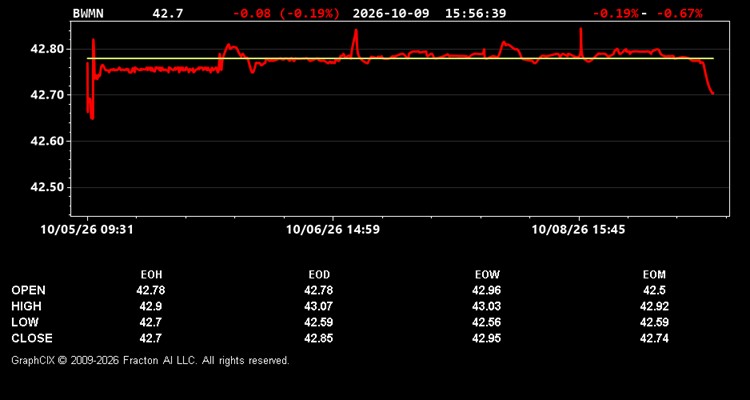
Task: Select the EOW open value 42.96
Action: pyautogui.click(x=486, y=290)
